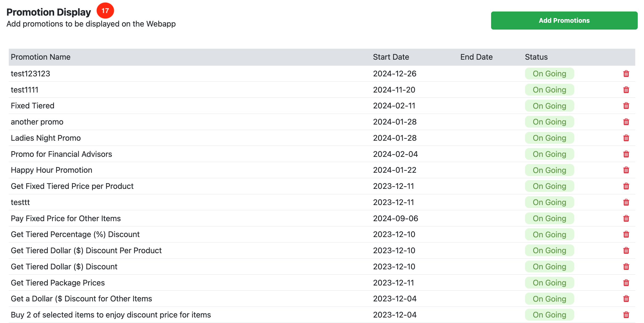Select Get Tiered Dollar ($) Discount Per Product
This screenshot has width=644, height=323.
tap(86, 250)
